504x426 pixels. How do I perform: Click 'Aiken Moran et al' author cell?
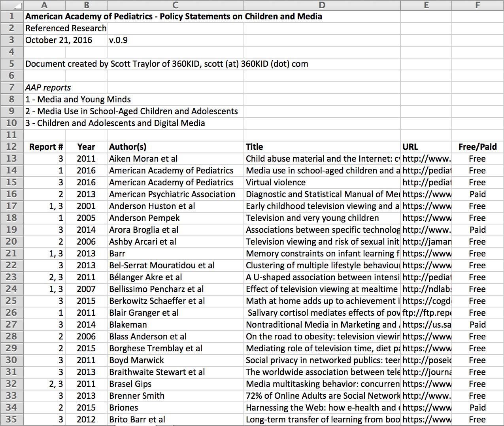point(176,158)
